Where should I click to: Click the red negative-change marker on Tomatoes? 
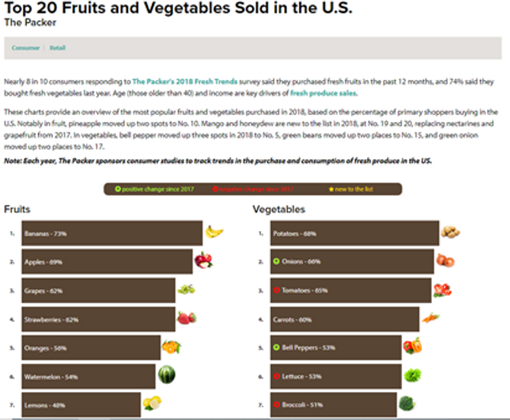point(277,290)
